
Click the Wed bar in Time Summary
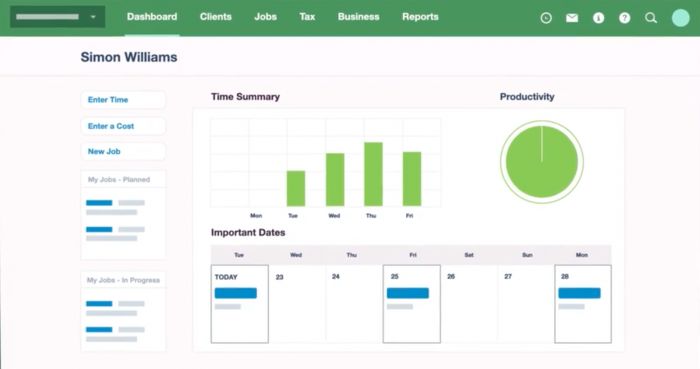pos(335,179)
